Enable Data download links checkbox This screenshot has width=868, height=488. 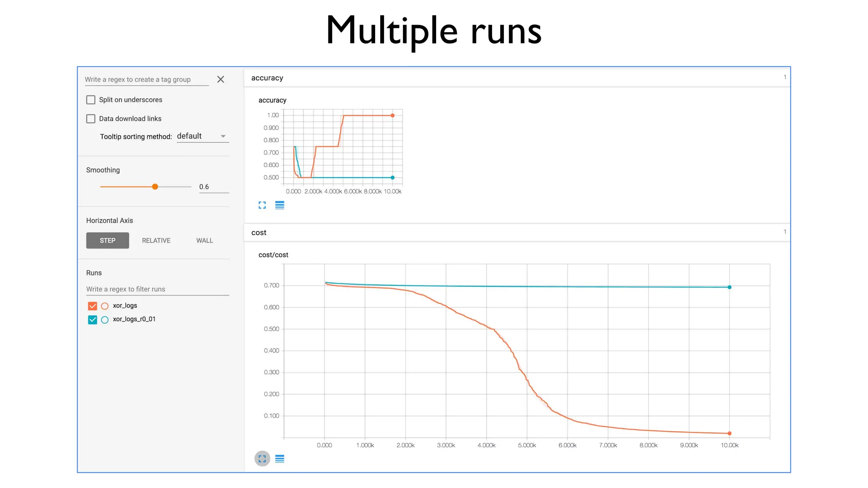pyautogui.click(x=91, y=119)
